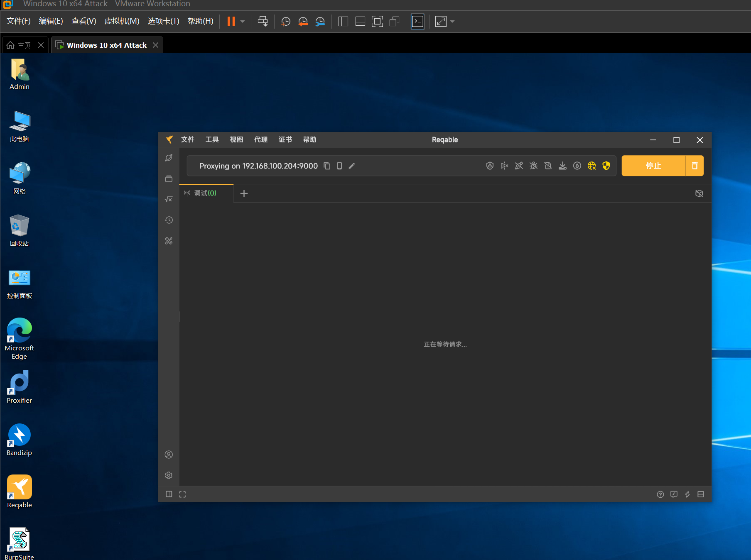751x560 pixels.
Task: Select the 调试(0) tab
Action: click(x=205, y=193)
